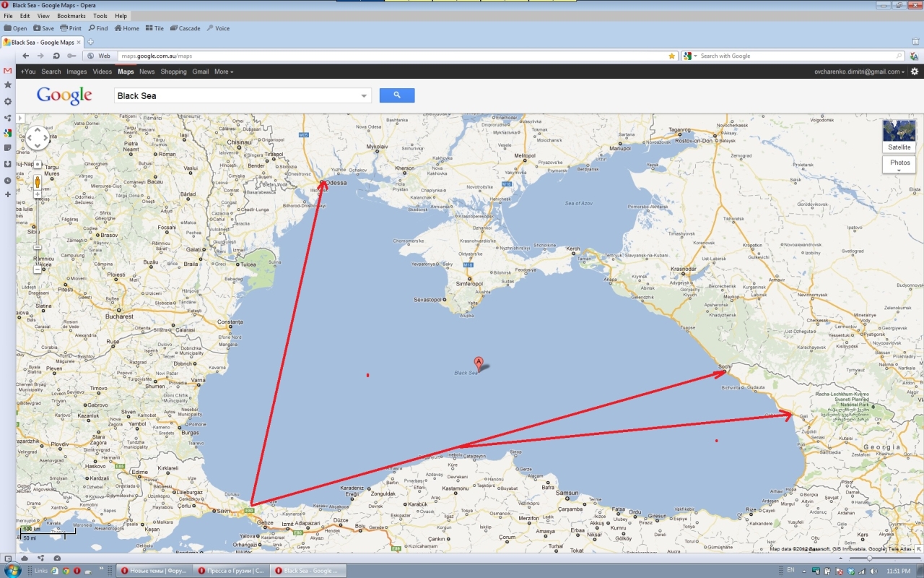Go forward with the forward arrow

coord(41,56)
